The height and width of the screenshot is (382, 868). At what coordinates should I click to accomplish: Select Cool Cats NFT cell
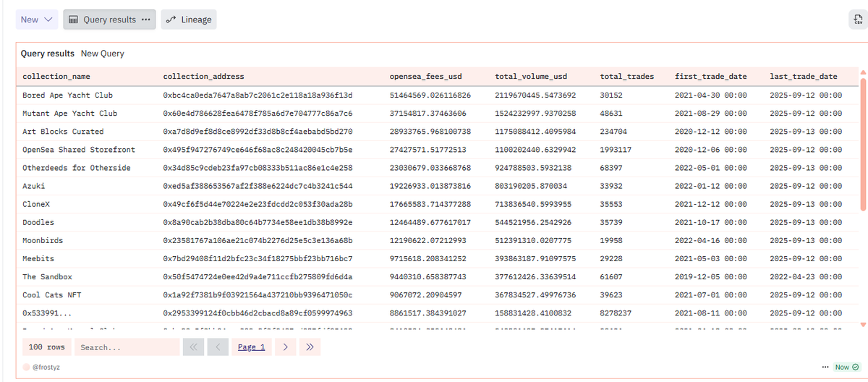[x=54, y=294]
